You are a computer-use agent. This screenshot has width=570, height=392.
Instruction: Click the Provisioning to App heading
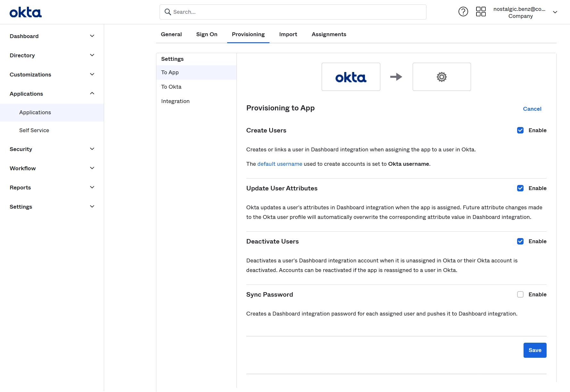coord(280,108)
